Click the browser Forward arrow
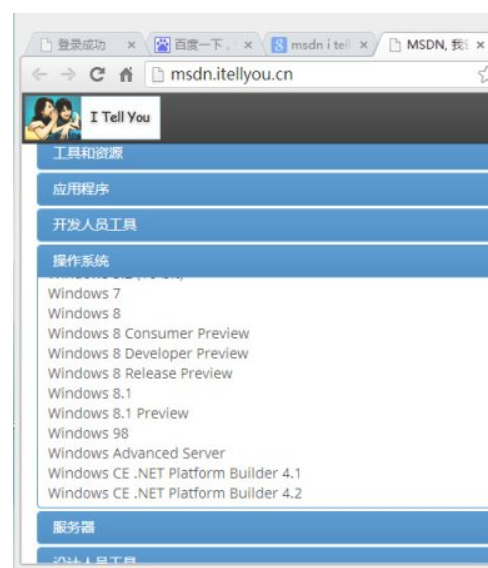This screenshot has width=488, height=568. [68, 75]
